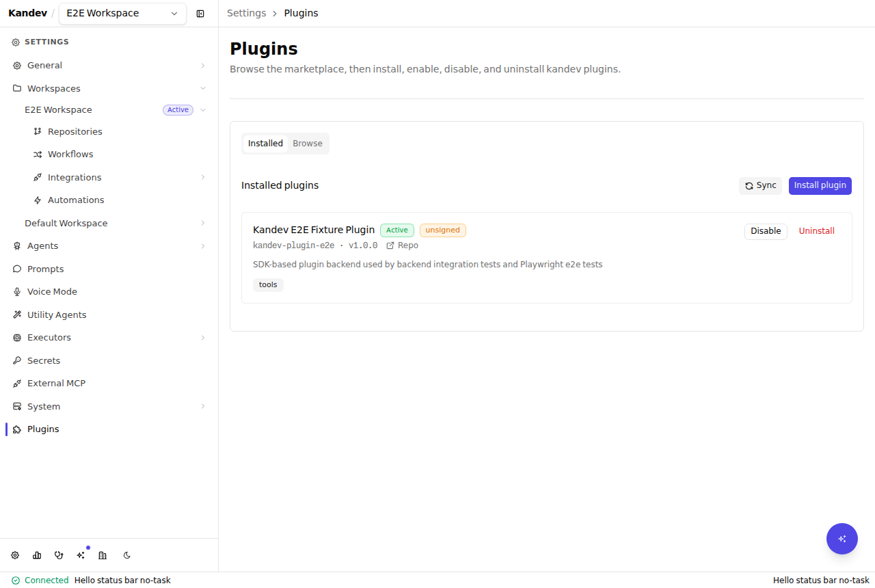Click the External MCP plug icon
The width and height of the screenshot is (875, 588).
[17, 384]
